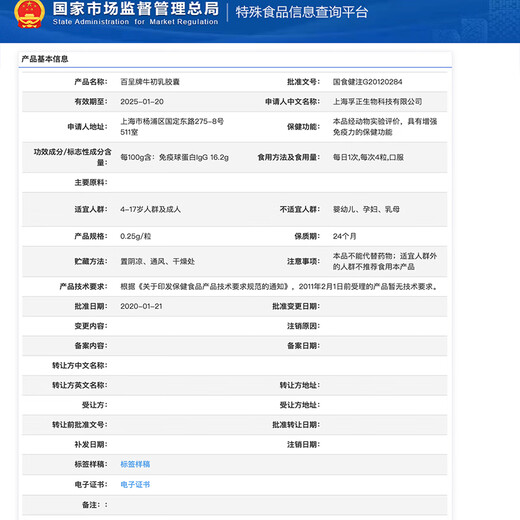Viewport: 520px width, 520px height.
Task: Select unsuitable group 婴幼儿、孕妇、乳母
Action: click(366, 209)
